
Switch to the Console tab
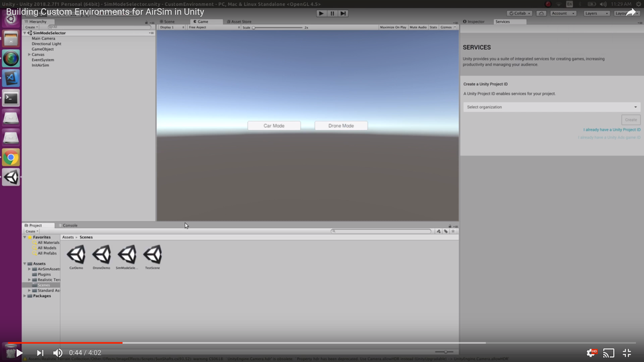70,225
